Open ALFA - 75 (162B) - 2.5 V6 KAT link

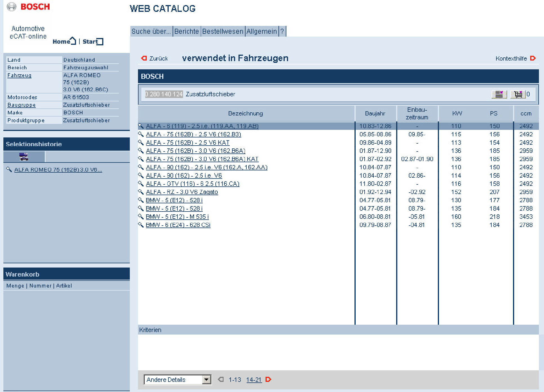coord(188,142)
